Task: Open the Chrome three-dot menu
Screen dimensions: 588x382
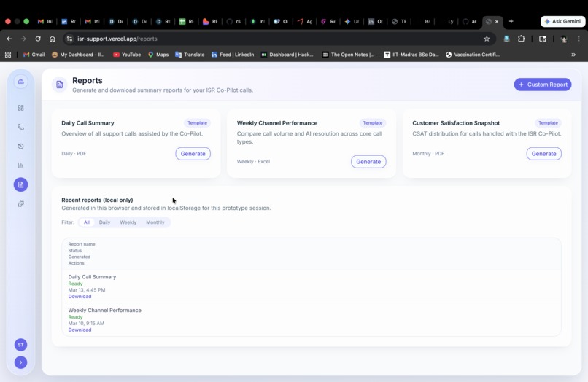Action: click(579, 39)
